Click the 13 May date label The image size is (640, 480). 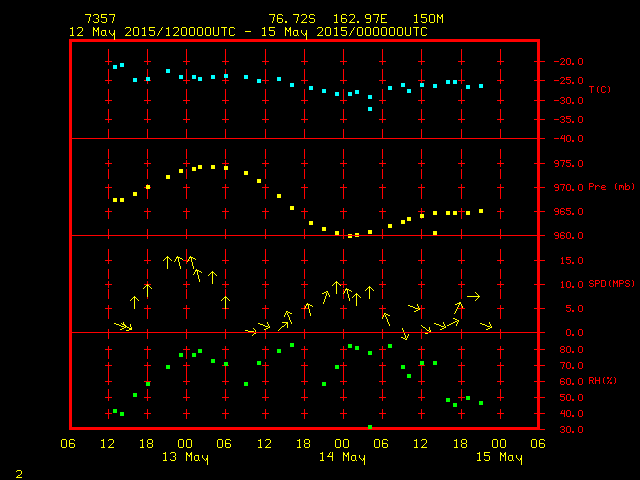[x=186, y=458]
